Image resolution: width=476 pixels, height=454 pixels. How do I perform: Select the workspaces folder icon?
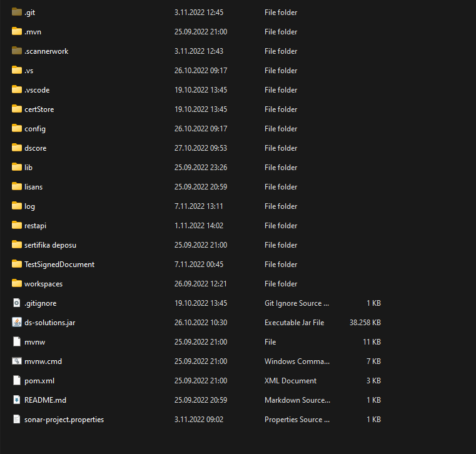pos(17,283)
